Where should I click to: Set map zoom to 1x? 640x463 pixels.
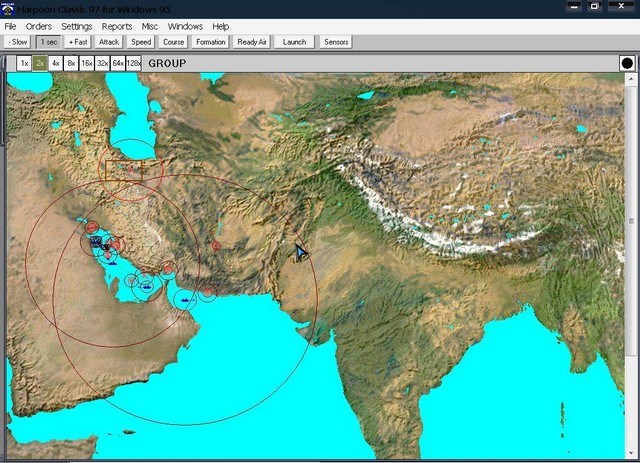[x=24, y=63]
